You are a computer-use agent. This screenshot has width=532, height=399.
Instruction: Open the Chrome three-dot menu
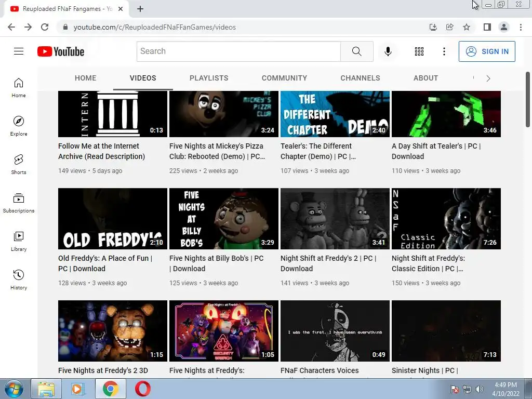tap(521, 27)
